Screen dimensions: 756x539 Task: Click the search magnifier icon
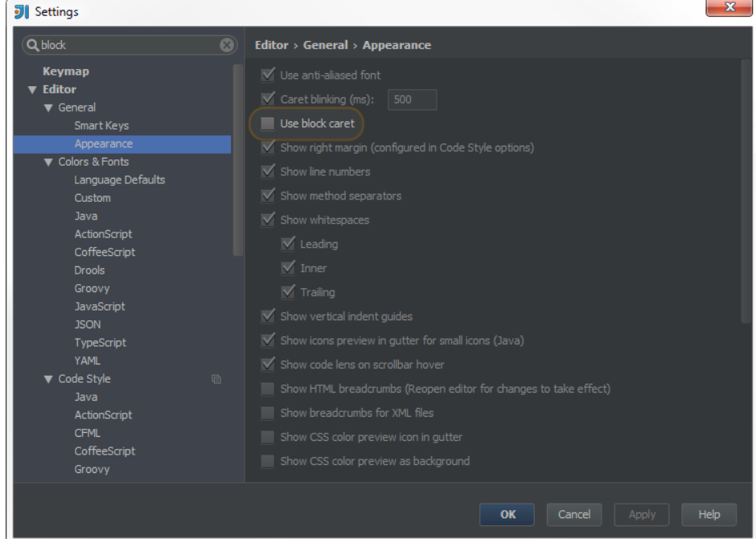tap(33, 46)
